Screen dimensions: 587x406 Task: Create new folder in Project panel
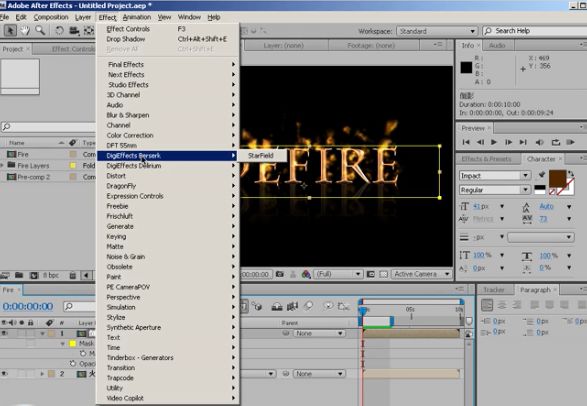pos(19,275)
